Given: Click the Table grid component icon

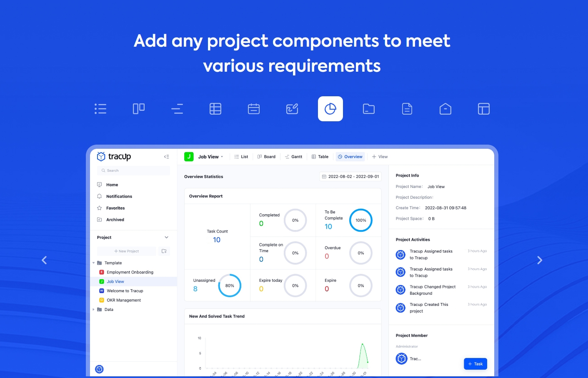Looking at the screenshot, I should point(215,109).
